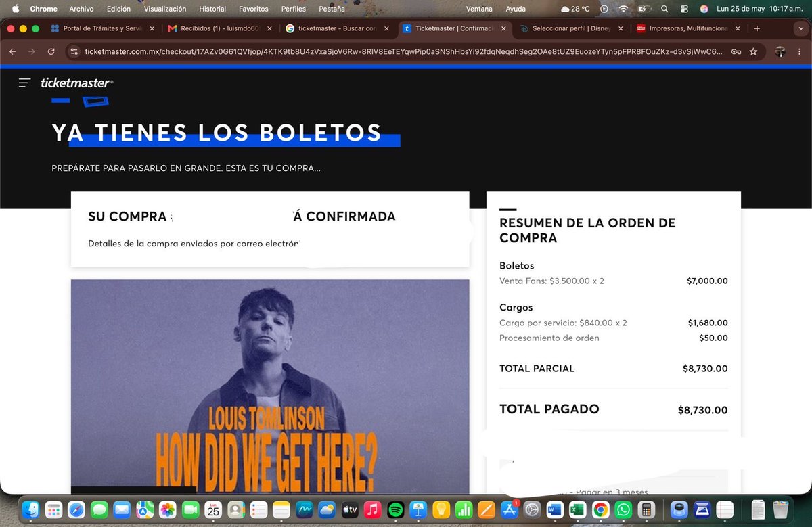
Task: Open Mail from the Dock
Action: [122, 509]
